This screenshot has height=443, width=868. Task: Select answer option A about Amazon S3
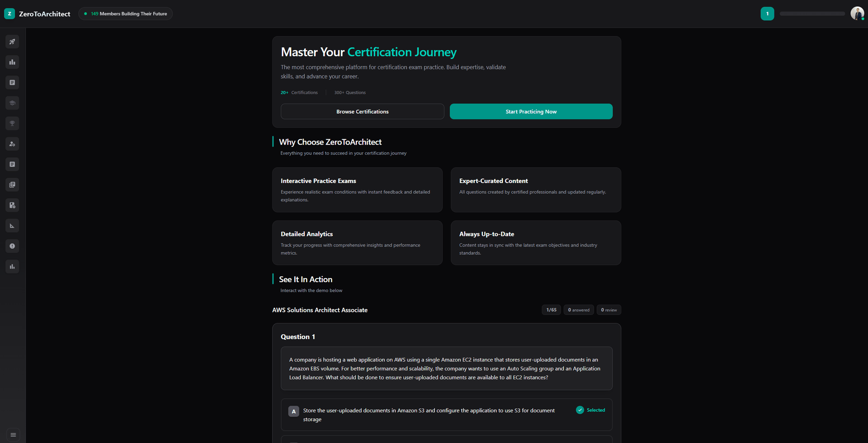(x=429, y=415)
